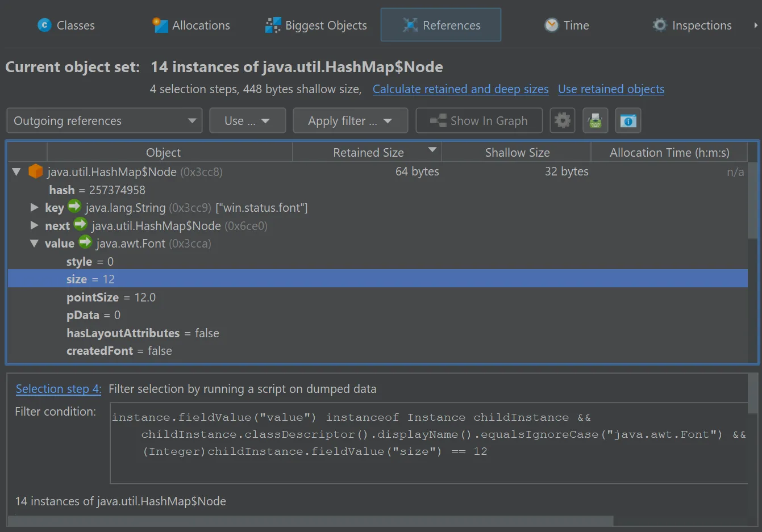Click the Show In Graph button
The width and height of the screenshot is (762, 532).
click(479, 121)
